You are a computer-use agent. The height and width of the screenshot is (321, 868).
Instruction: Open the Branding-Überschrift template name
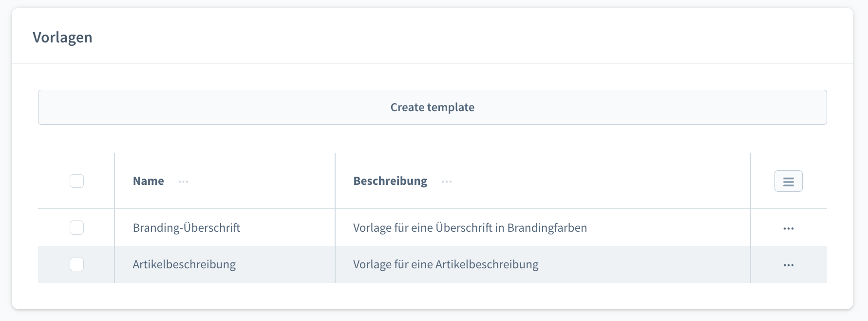(x=186, y=228)
